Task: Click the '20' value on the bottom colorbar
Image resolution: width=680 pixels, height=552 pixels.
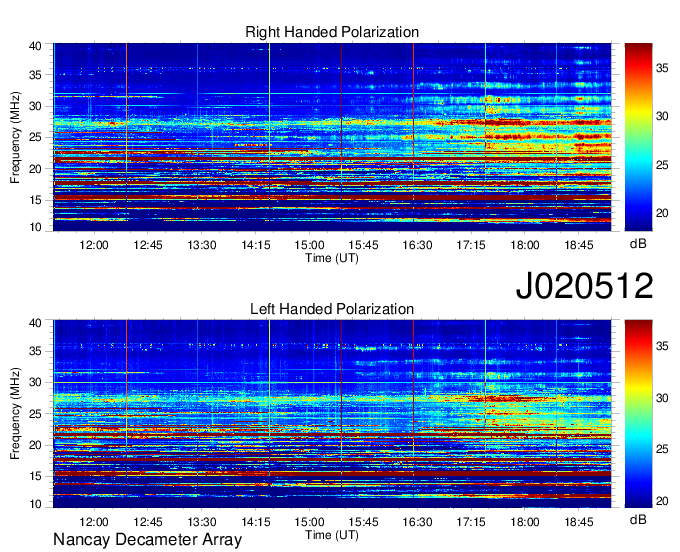Action: point(662,501)
